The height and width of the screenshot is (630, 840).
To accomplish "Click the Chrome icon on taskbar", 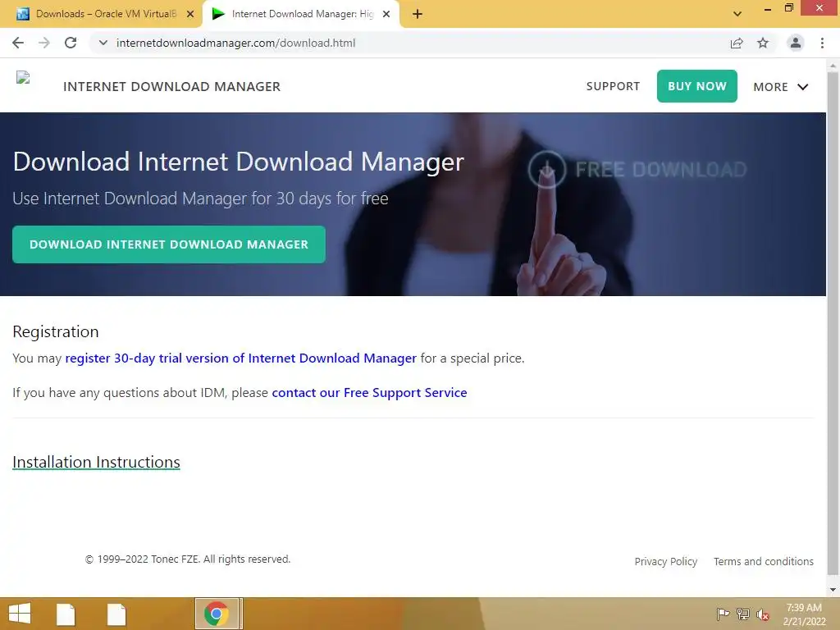I will click(217, 614).
